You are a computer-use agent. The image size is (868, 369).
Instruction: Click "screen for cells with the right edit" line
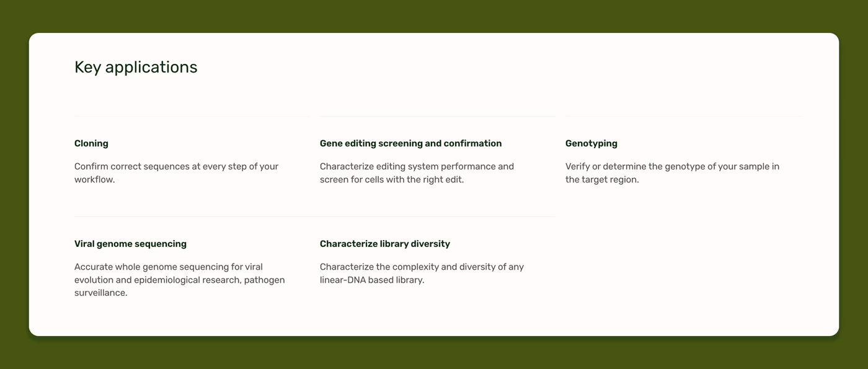pos(392,180)
